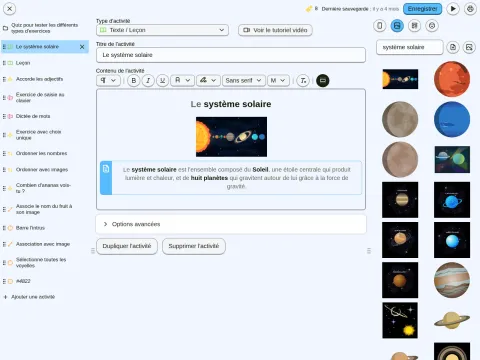Screen dimensions: 480x360
Task: Select the highlighted blue image library icon
Action: tap(397, 26)
